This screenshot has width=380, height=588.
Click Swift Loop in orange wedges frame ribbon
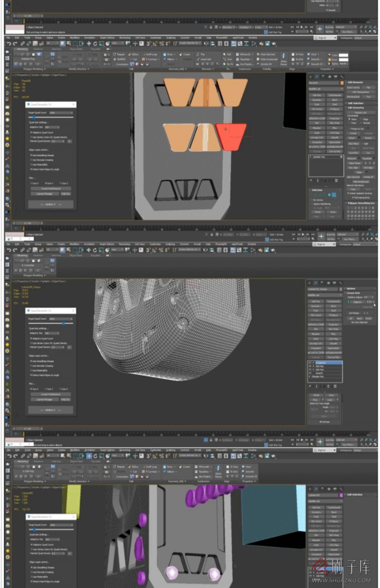[150, 54]
